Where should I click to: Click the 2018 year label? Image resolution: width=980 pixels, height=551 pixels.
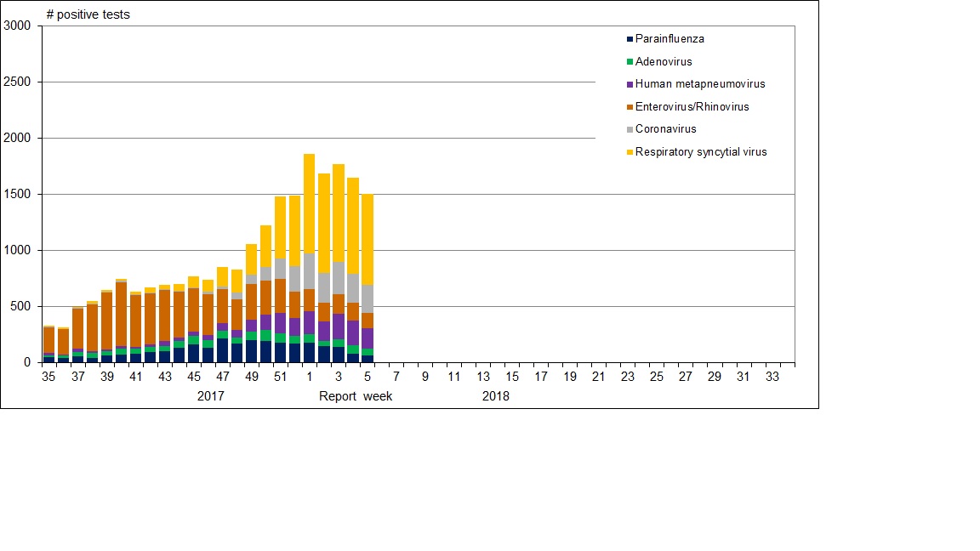click(496, 396)
